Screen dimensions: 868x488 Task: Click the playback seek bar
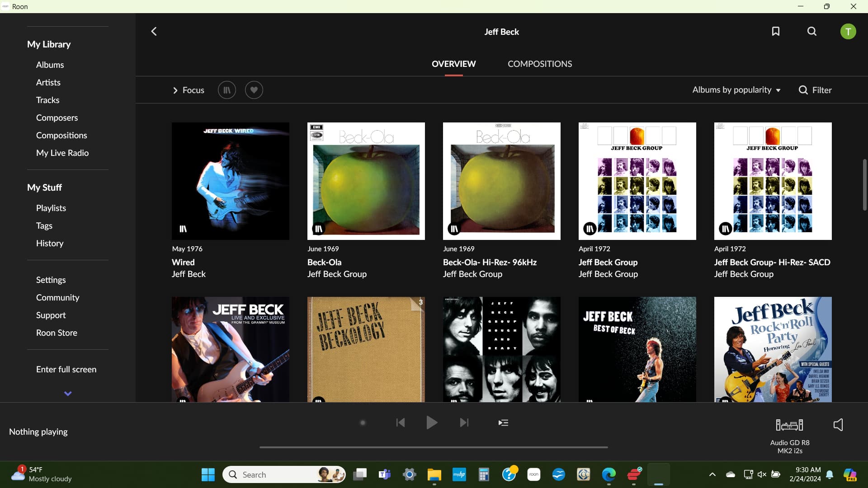pos(434,447)
